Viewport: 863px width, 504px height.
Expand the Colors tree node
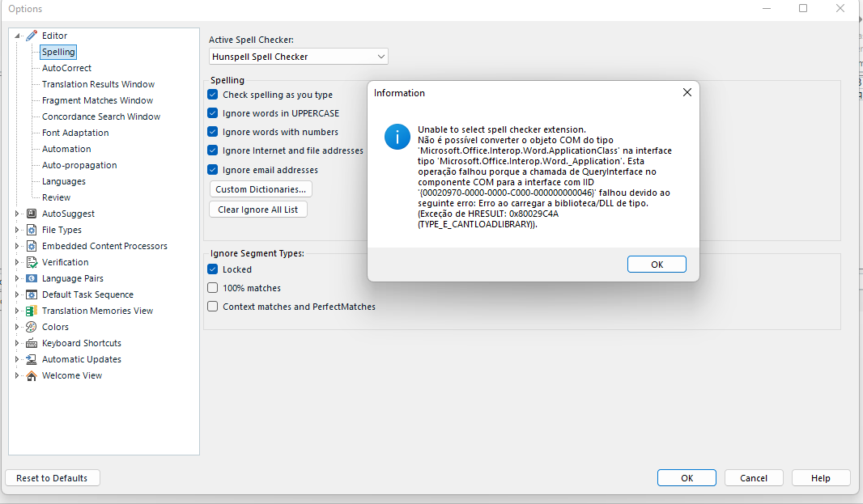pos(16,327)
